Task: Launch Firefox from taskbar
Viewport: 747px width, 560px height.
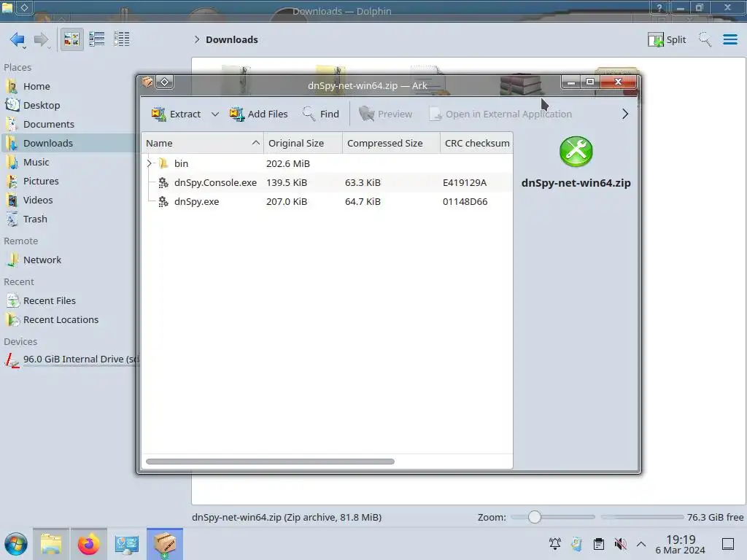Action: click(x=88, y=544)
